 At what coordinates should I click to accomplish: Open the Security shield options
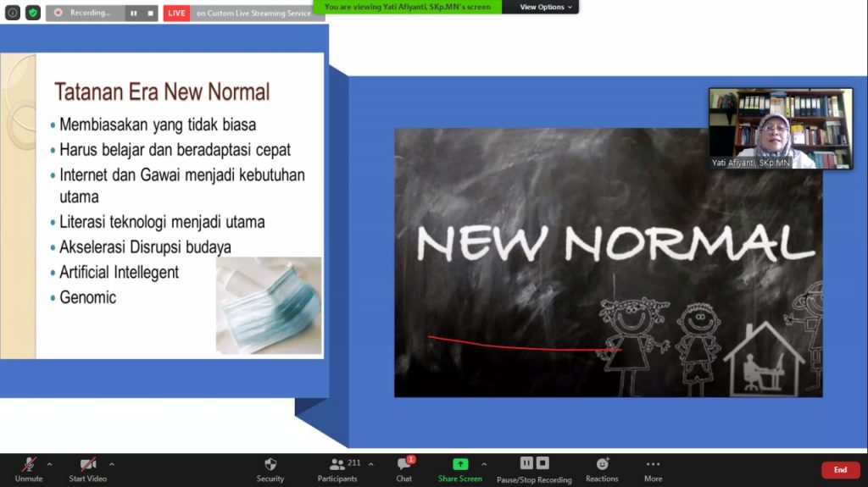(270, 468)
